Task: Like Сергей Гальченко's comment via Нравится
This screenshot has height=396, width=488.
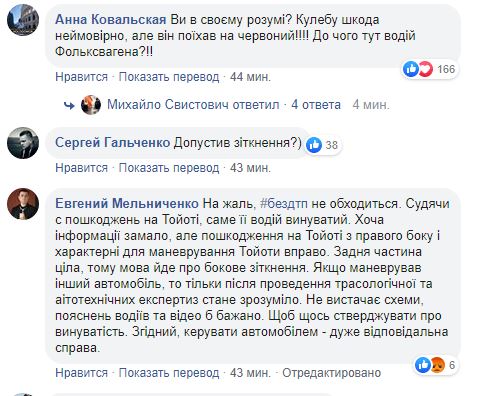Action: [x=82, y=168]
